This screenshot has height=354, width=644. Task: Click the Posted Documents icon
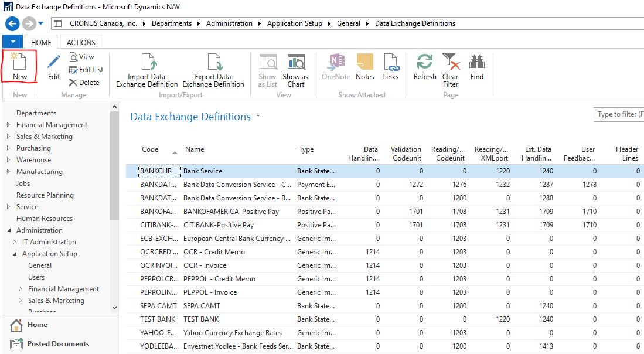pyautogui.click(x=16, y=344)
